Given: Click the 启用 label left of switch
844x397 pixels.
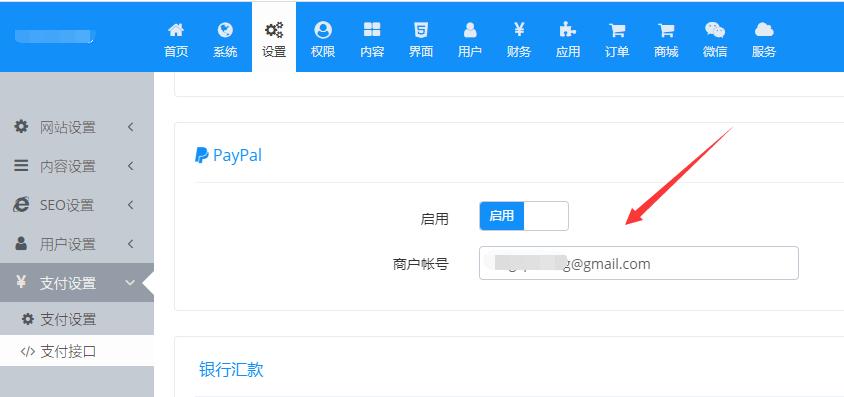Looking at the screenshot, I should pyautogui.click(x=434, y=219).
